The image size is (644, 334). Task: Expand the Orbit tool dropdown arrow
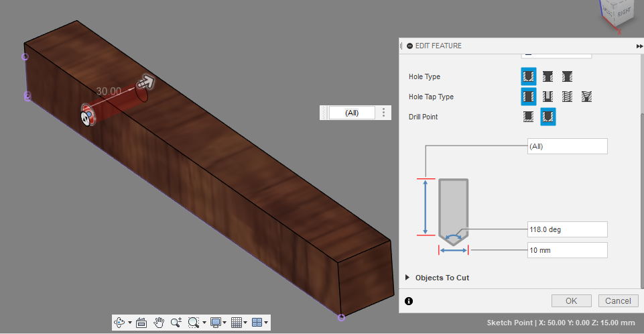click(x=130, y=323)
